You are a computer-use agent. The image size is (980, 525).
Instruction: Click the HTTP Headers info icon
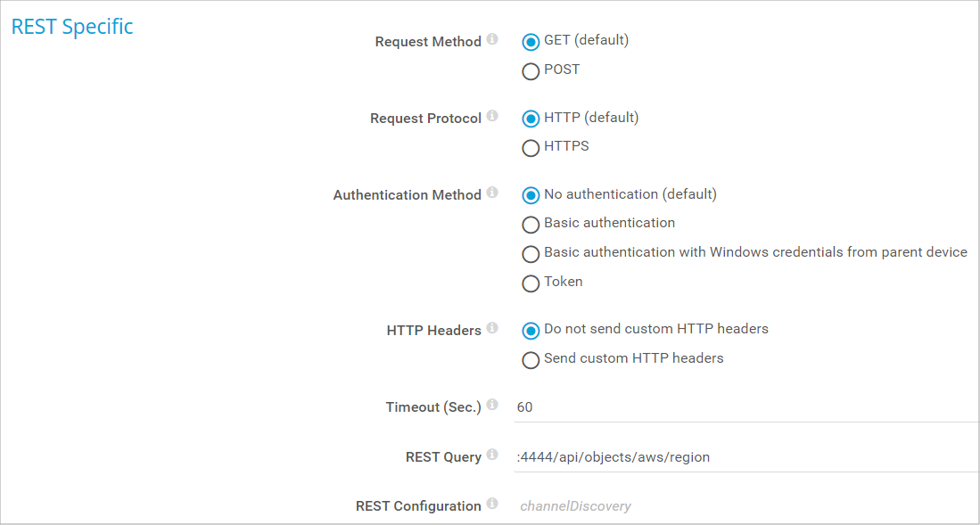point(492,329)
